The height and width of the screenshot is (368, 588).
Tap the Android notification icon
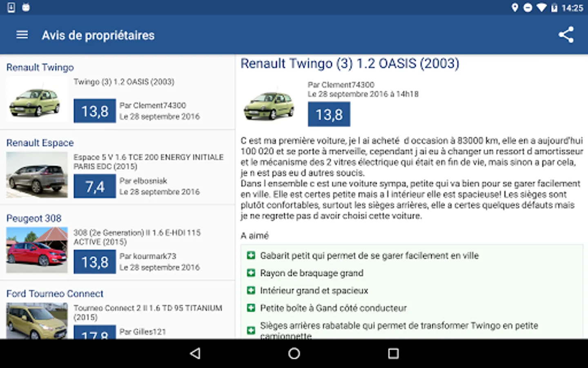[26, 7]
